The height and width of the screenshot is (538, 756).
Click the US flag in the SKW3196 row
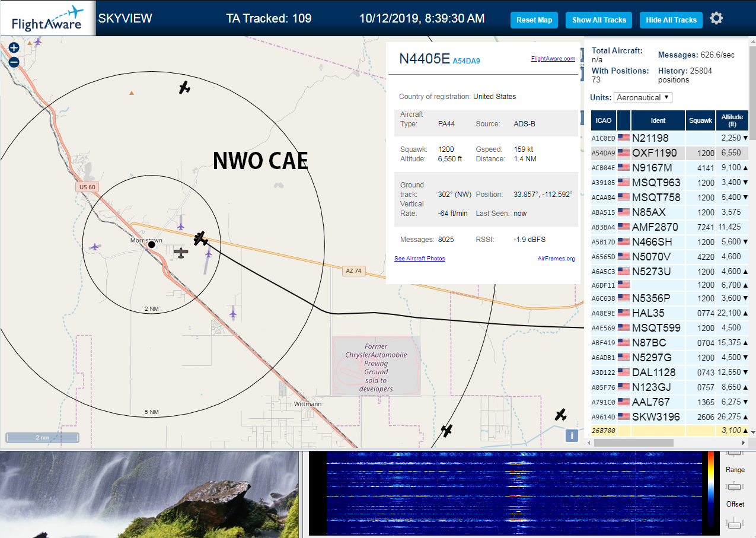[x=624, y=416]
